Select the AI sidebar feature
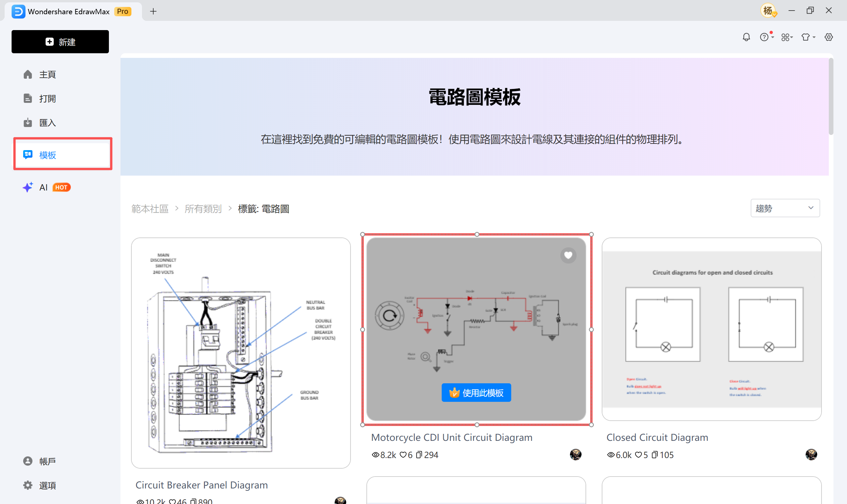 pyautogui.click(x=43, y=187)
